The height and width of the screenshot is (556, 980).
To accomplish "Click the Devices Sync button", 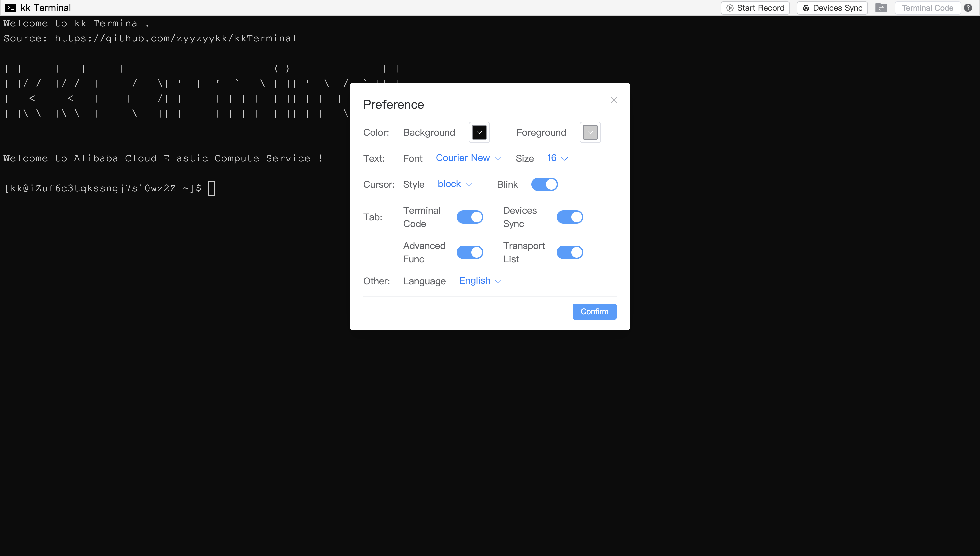I will pos(832,8).
